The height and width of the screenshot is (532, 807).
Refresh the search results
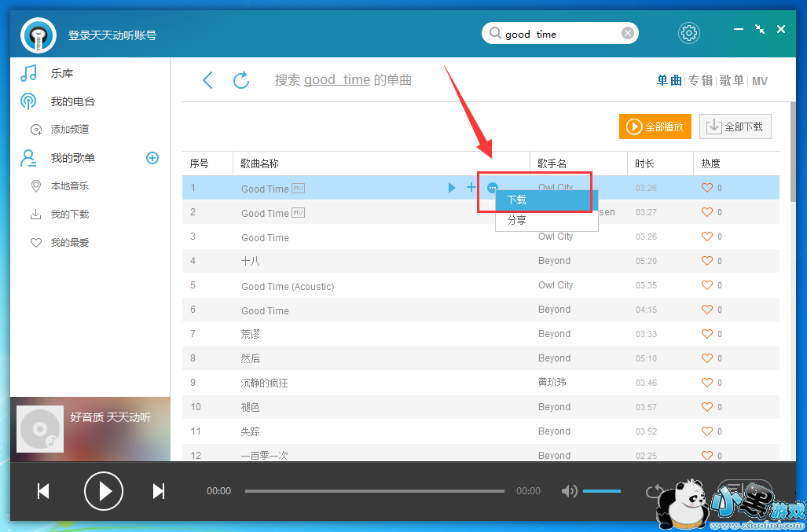241,80
